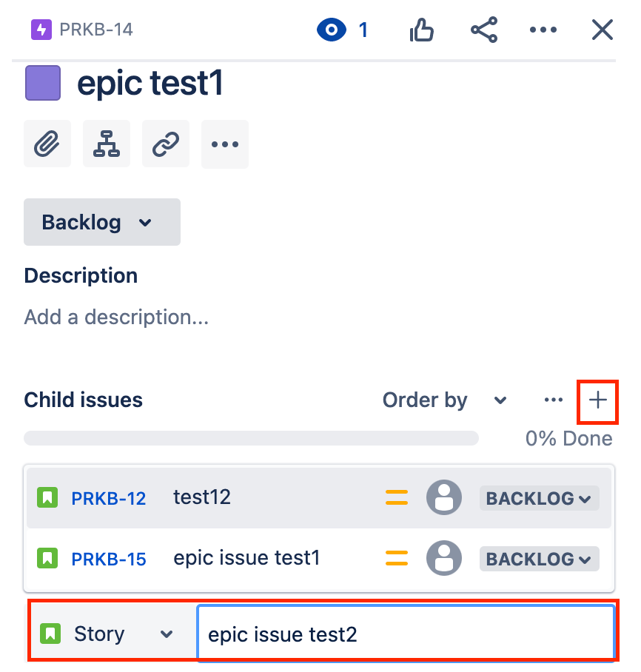This screenshot has height=672, width=641.
Task: Open the share issue icon
Action: tap(484, 30)
